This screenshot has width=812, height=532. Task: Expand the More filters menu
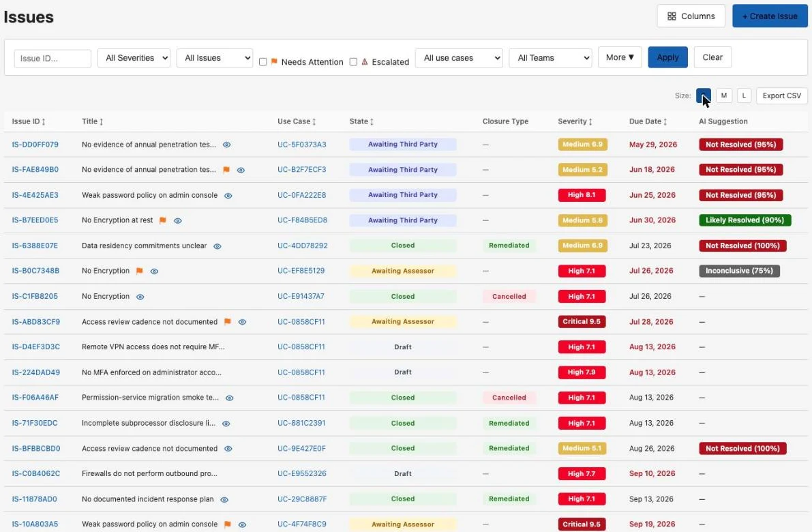coord(620,57)
